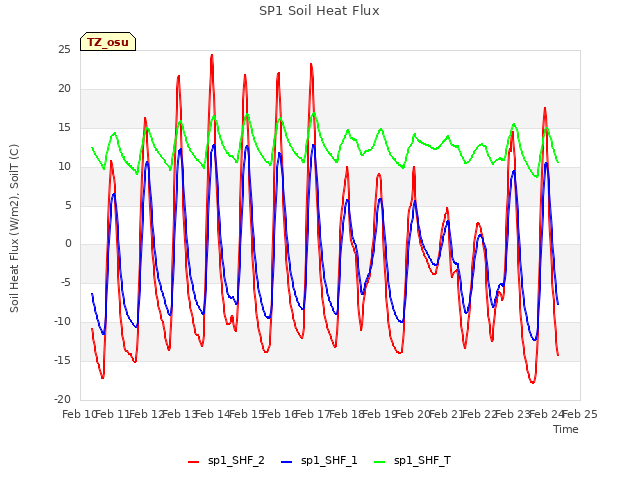Click the Feb 10 x-axis tick label
Viewport: 640px width, 480px height.
[x=79, y=414]
